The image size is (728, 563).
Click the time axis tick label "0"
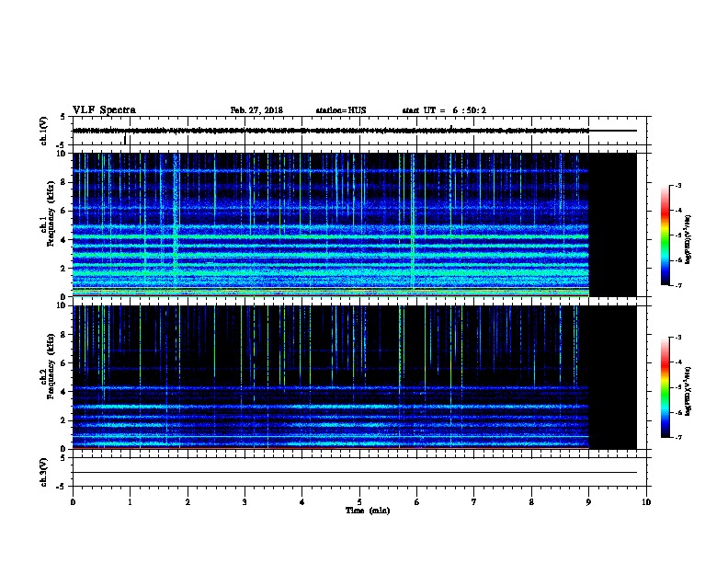[x=73, y=502]
